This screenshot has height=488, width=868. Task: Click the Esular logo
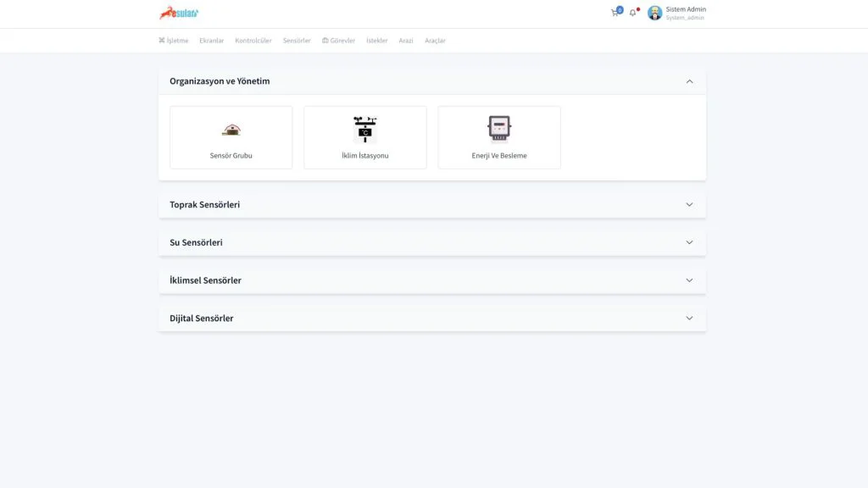[179, 13]
